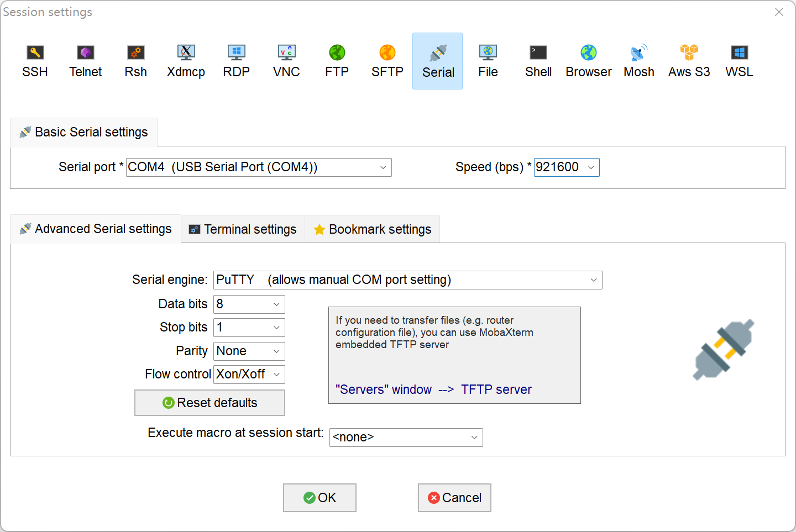Image resolution: width=796 pixels, height=532 pixels.
Task: Switch to the Terminal settings tab
Action: (x=243, y=229)
